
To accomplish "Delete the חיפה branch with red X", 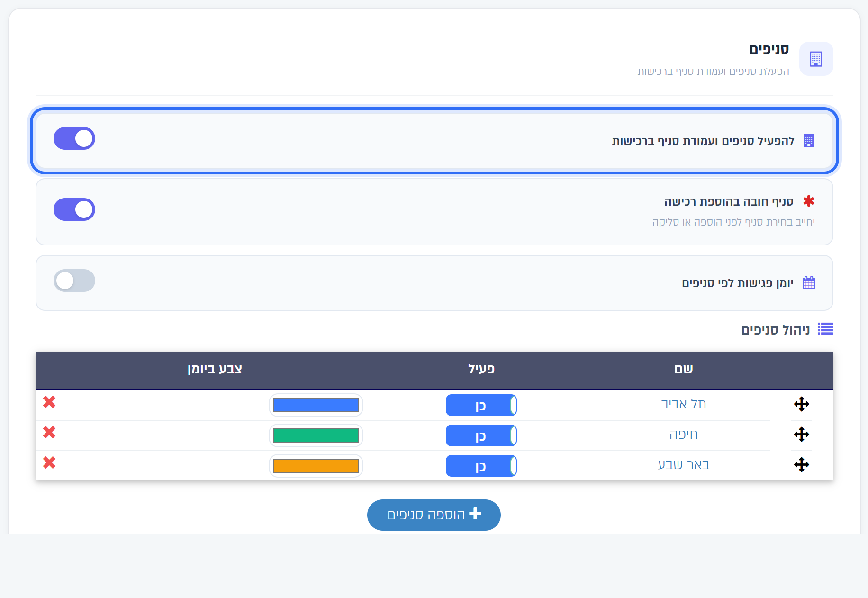I will click(49, 432).
